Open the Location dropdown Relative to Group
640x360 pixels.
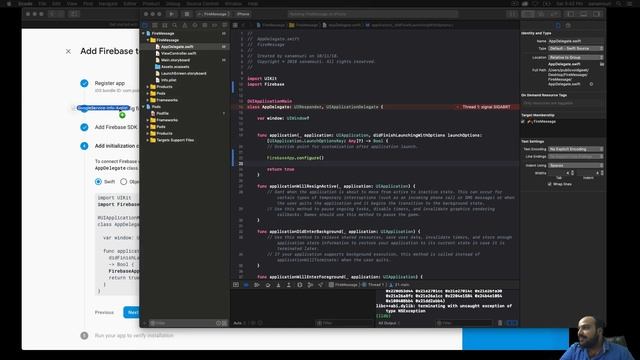coord(576,58)
